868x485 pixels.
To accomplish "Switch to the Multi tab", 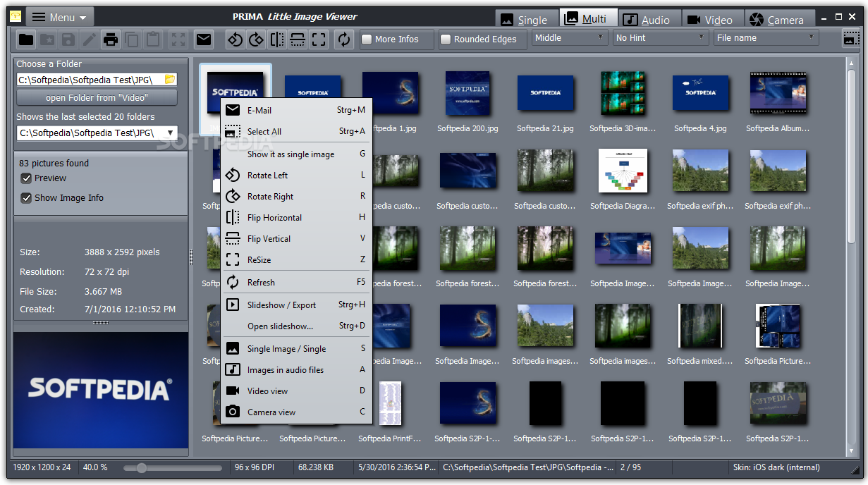I will click(x=588, y=18).
